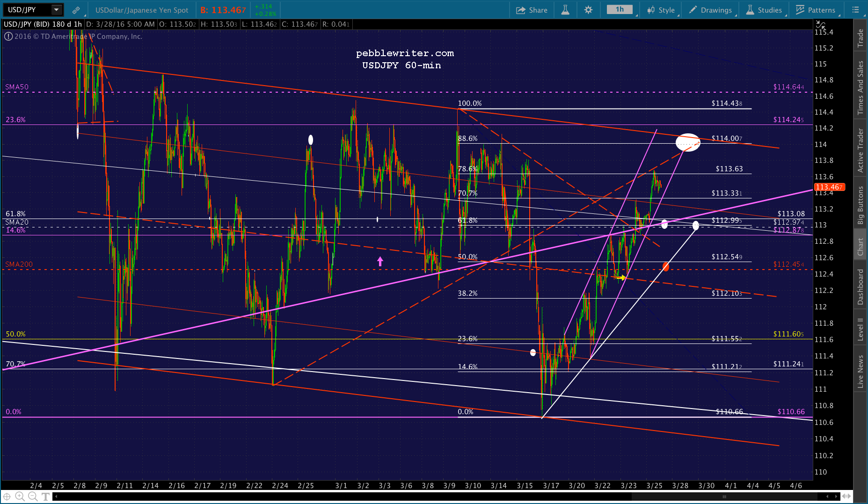
Task: Click the pebblewriter.com chart title text
Action: click(x=405, y=53)
